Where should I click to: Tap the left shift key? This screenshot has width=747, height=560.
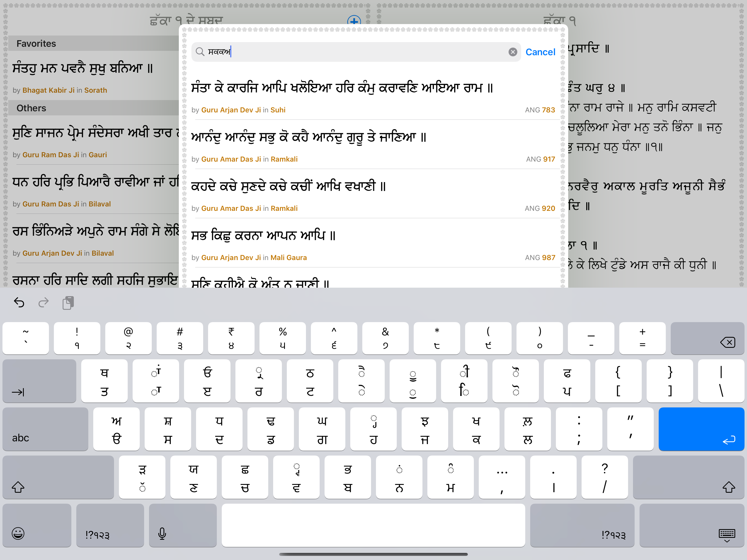(58, 477)
